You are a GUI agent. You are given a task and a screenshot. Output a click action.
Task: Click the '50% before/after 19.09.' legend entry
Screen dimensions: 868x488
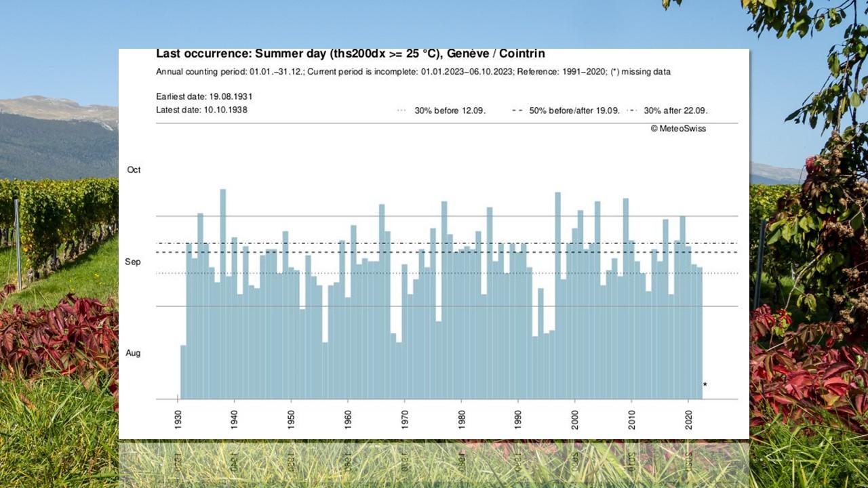coord(566,110)
